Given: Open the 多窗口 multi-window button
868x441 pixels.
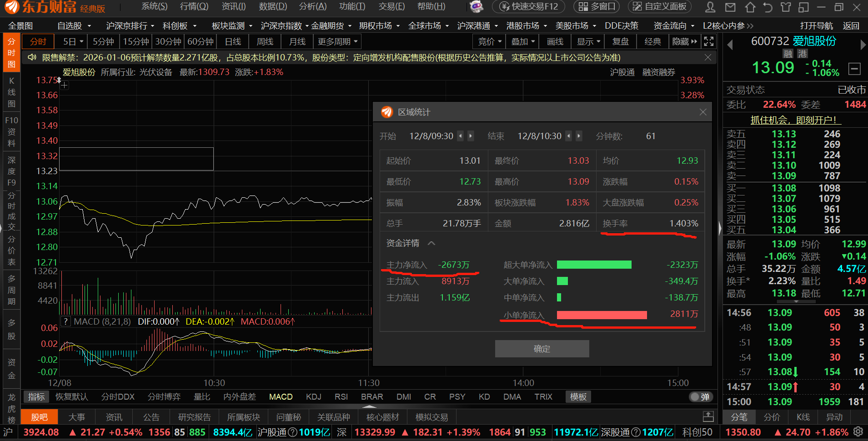Looking at the screenshot, I should point(597,6).
